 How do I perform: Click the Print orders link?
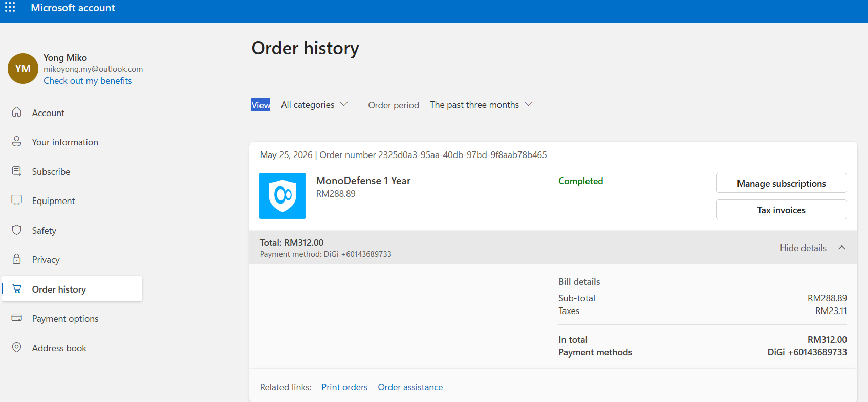tap(344, 387)
